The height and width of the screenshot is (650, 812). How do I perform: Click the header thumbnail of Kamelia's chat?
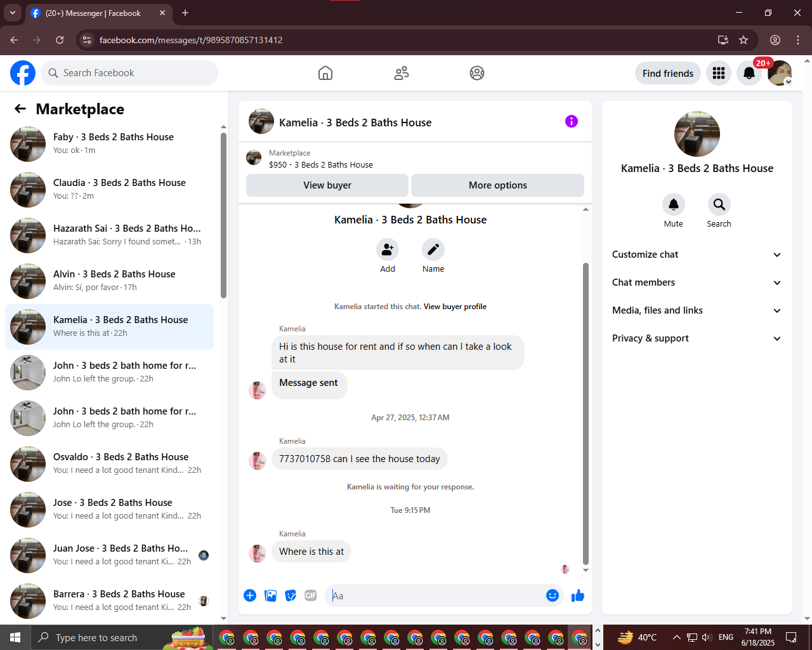pyautogui.click(x=261, y=121)
